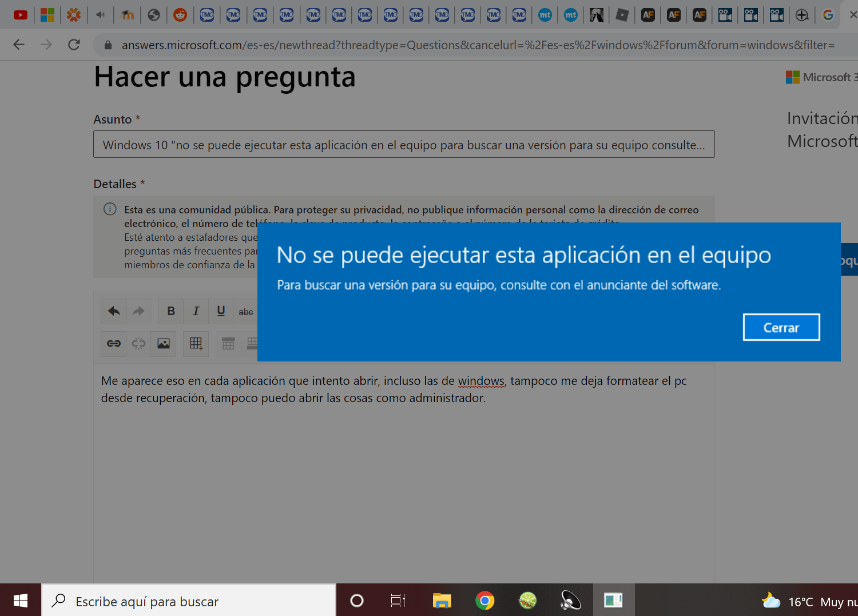The height and width of the screenshot is (616, 858).
Task: Open the Windows Start menu
Action: [x=21, y=600]
